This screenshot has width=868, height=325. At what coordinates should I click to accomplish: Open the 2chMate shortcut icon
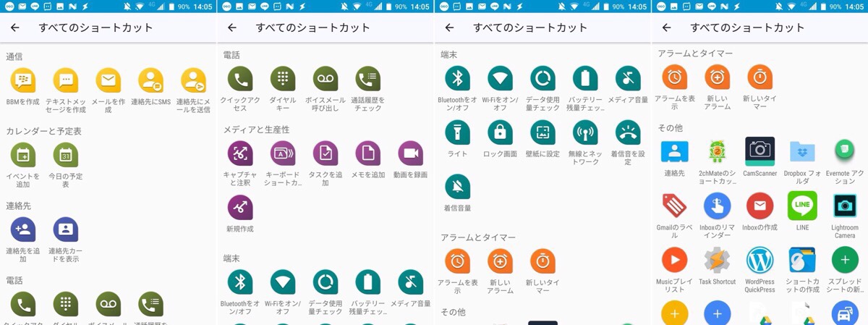click(x=717, y=151)
